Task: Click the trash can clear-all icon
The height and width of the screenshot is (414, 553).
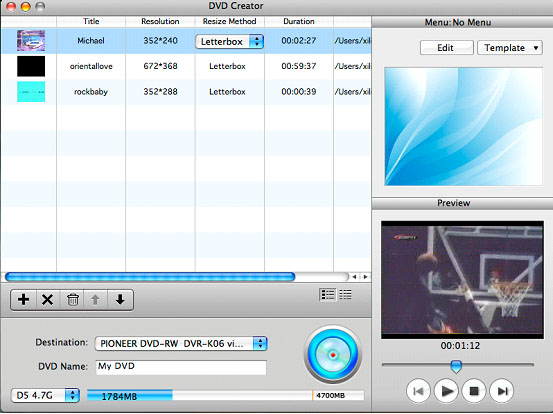Action: (72, 300)
